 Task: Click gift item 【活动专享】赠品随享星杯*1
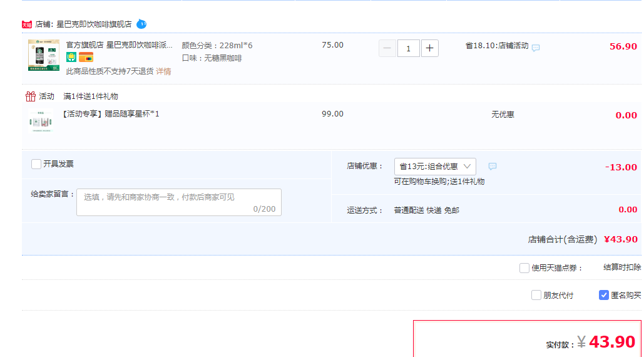tap(110, 114)
